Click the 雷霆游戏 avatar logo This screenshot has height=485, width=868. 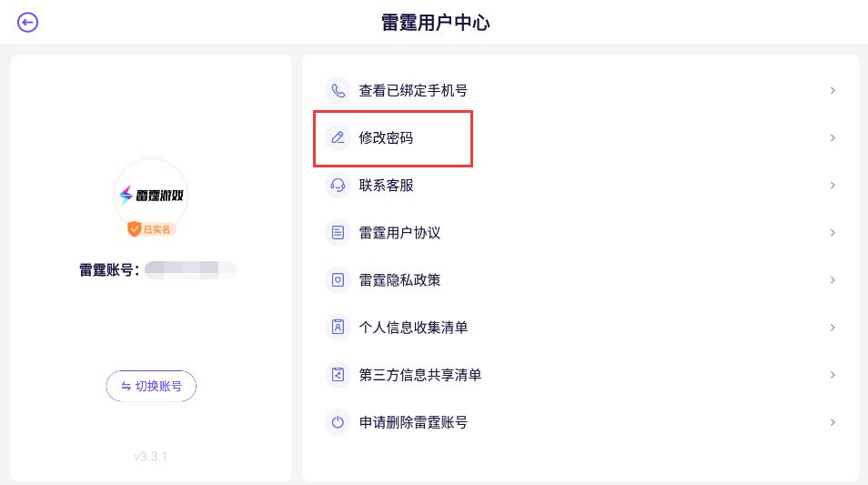pos(151,195)
